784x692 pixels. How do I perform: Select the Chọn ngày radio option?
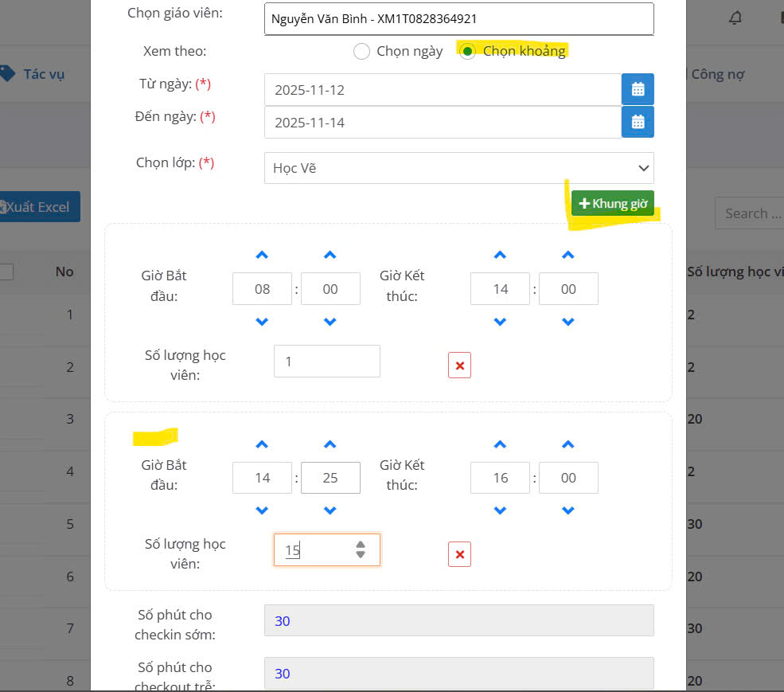click(x=362, y=52)
